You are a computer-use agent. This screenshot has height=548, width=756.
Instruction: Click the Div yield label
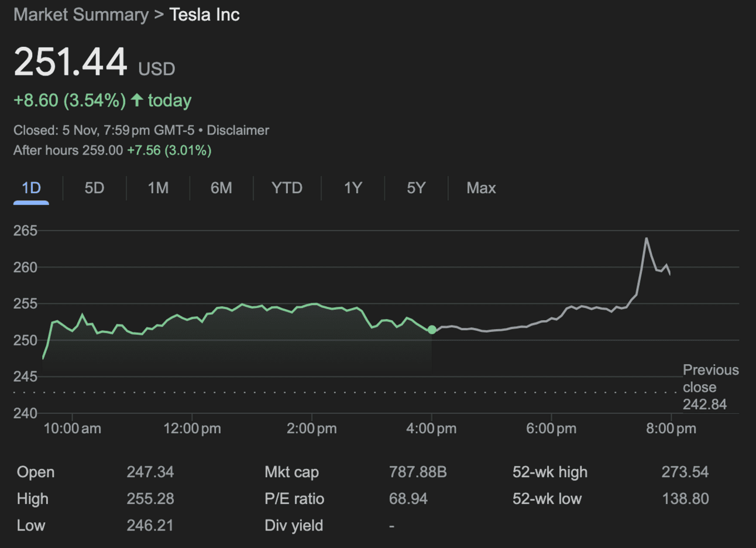[294, 525]
